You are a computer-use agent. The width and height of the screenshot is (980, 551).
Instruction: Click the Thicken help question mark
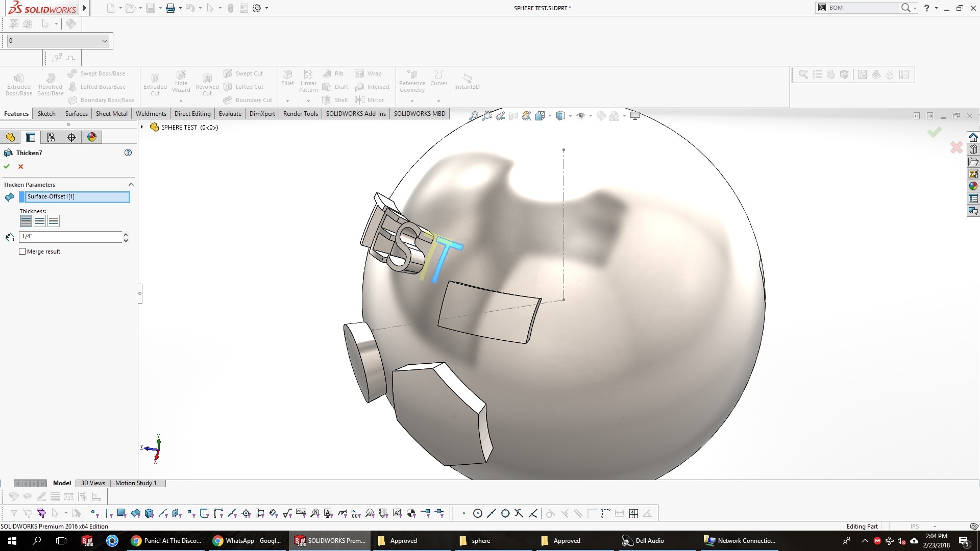128,153
